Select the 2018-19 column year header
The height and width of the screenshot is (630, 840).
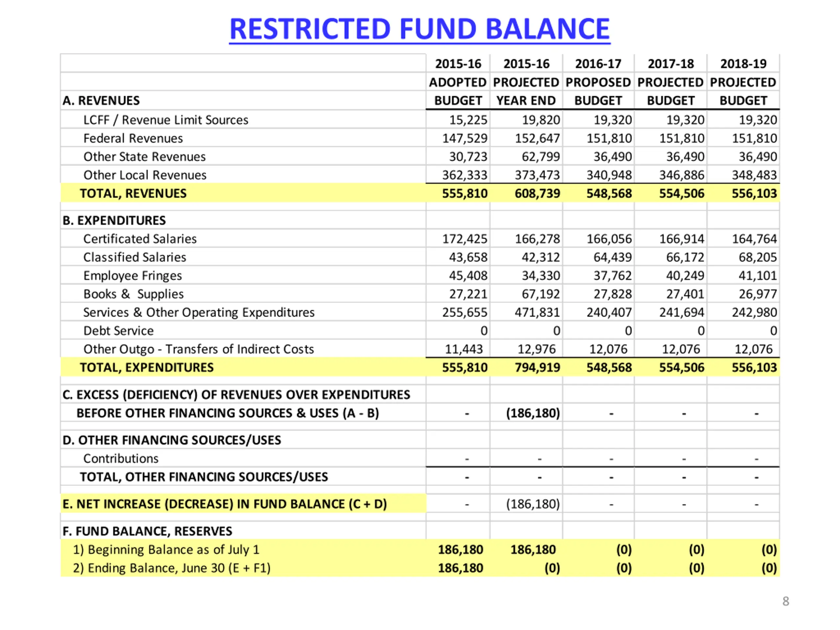click(x=743, y=63)
